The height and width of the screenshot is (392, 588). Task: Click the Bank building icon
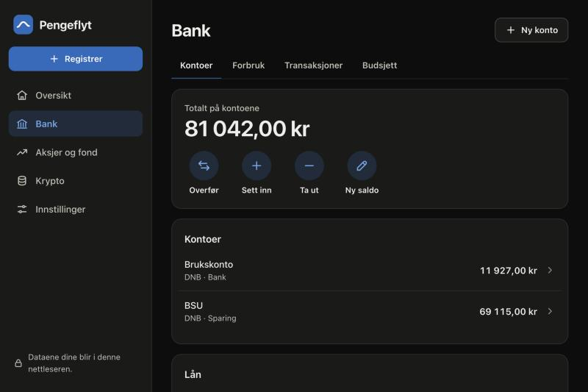[22, 124]
